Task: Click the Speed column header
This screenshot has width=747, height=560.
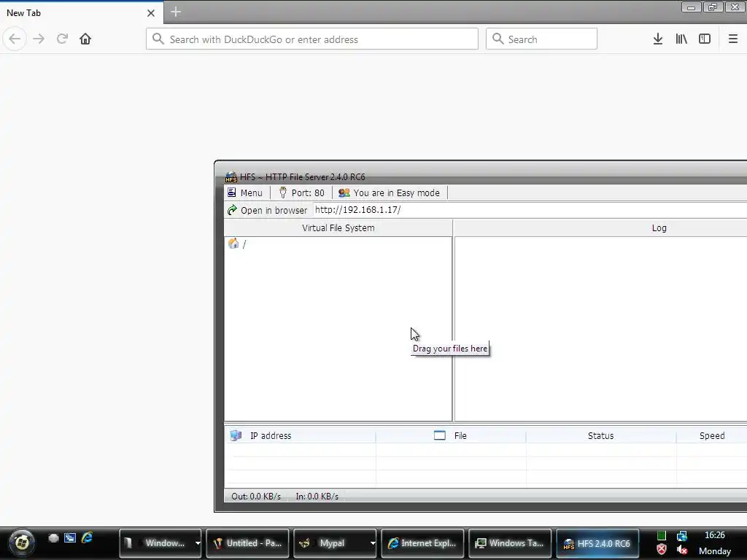Action: (712, 436)
